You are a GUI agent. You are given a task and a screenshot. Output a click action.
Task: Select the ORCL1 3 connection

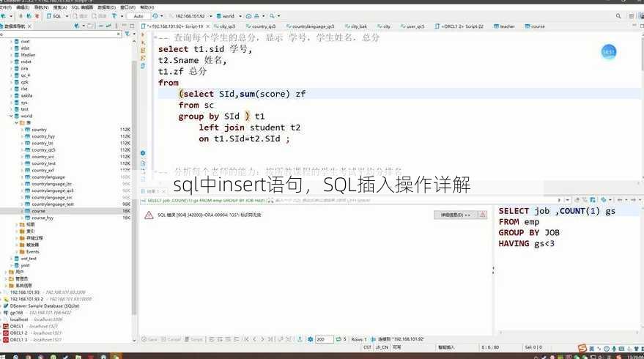coord(18,340)
